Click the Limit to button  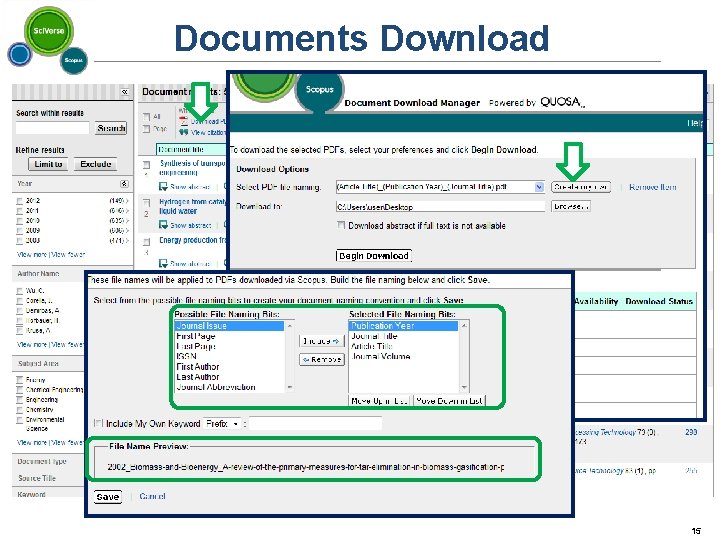click(48, 164)
